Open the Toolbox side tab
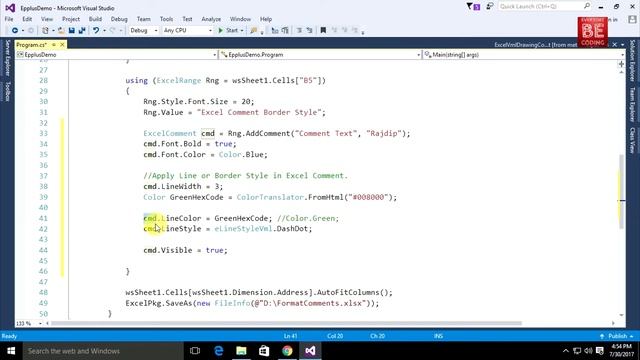Image resolution: width=640 pixels, height=360 pixels. pyautogui.click(x=7, y=91)
